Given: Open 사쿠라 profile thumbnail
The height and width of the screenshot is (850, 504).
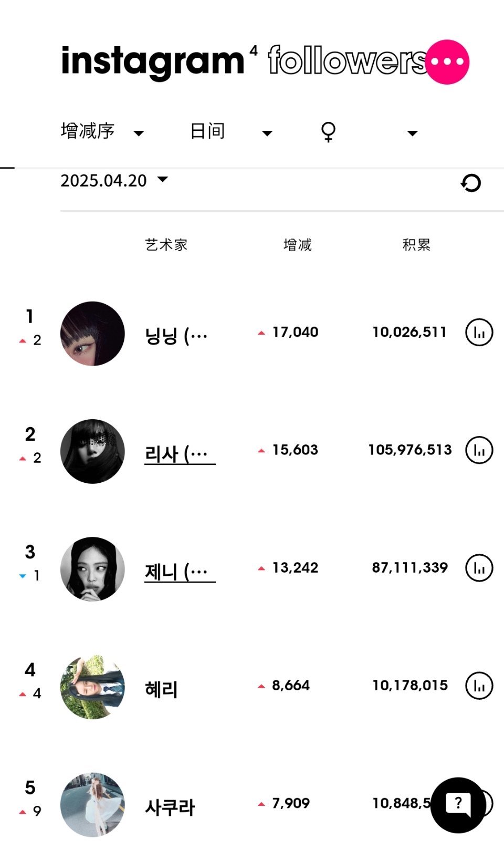Looking at the screenshot, I should 92,805.
